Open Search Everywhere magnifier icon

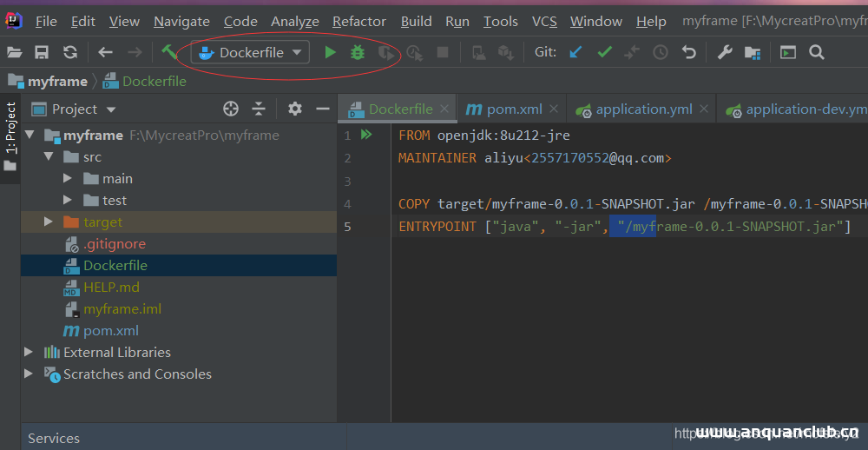(x=816, y=53)
